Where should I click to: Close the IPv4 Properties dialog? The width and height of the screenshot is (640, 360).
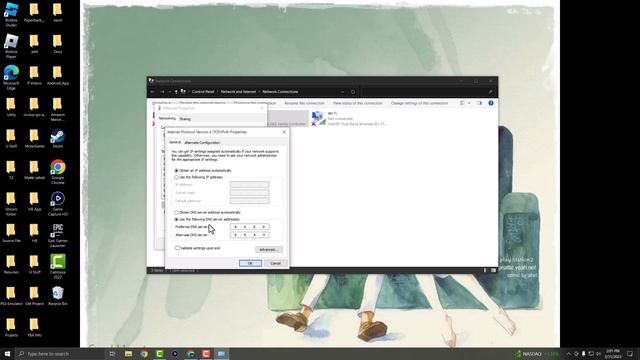coord(284,132)
